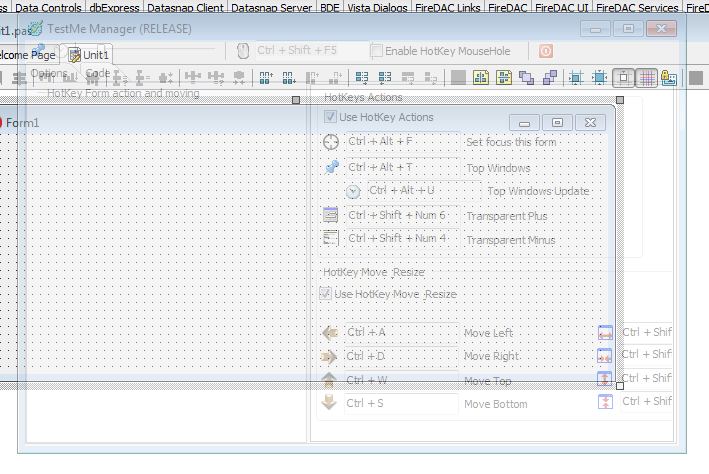Click the Set focus crosshair icon
The image size is (709, 474).
coord(331,142)
